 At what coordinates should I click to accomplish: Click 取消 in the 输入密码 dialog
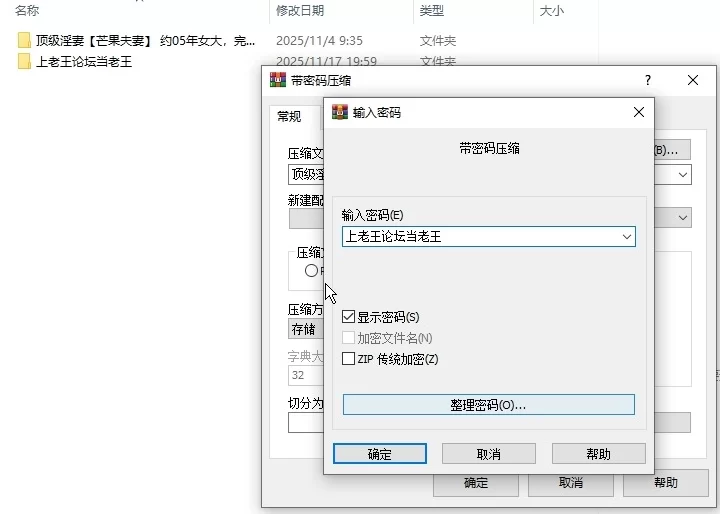489,454
